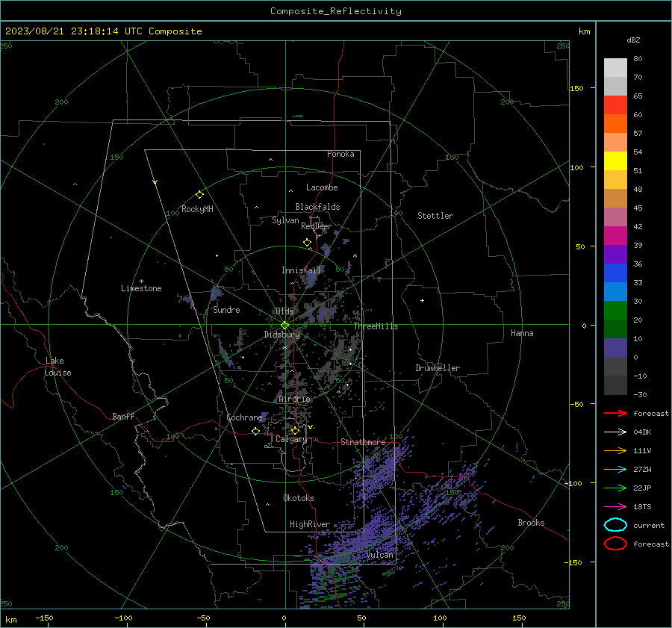Click the Airdrie label
The height and width of the screenshot is (628, 672).
(294, 399)
